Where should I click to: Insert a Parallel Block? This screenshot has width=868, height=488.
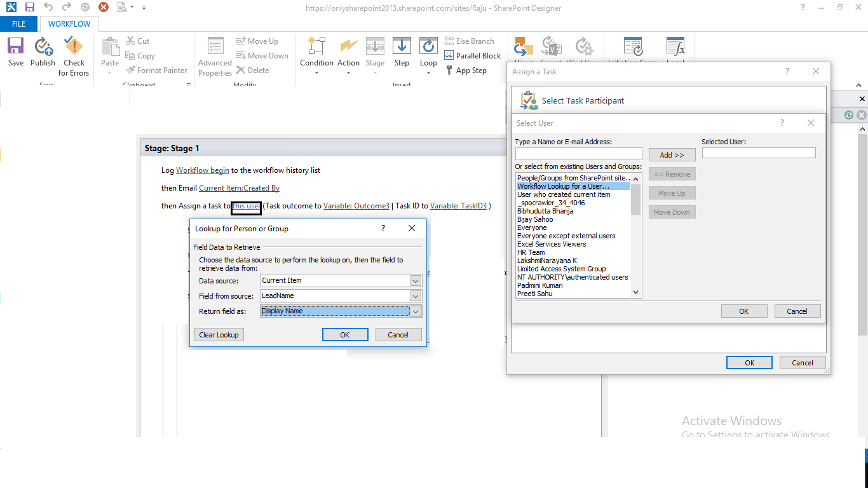pos(473,56)
